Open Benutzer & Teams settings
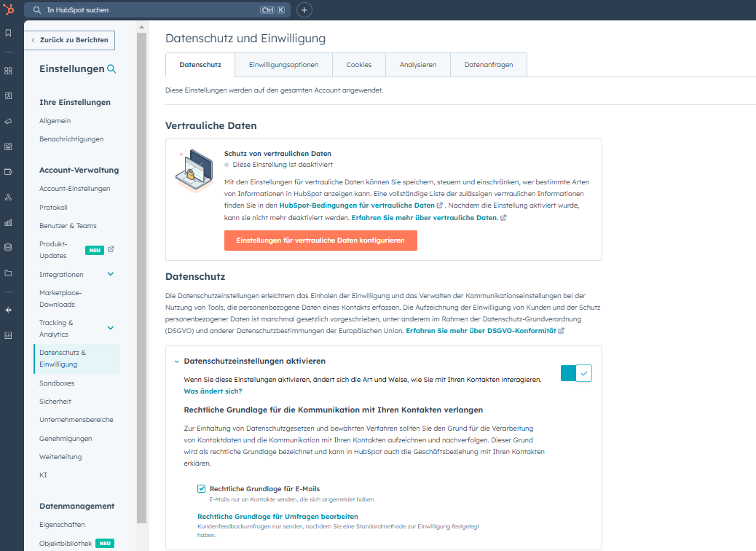756x551 pixels. pos(68,226)
